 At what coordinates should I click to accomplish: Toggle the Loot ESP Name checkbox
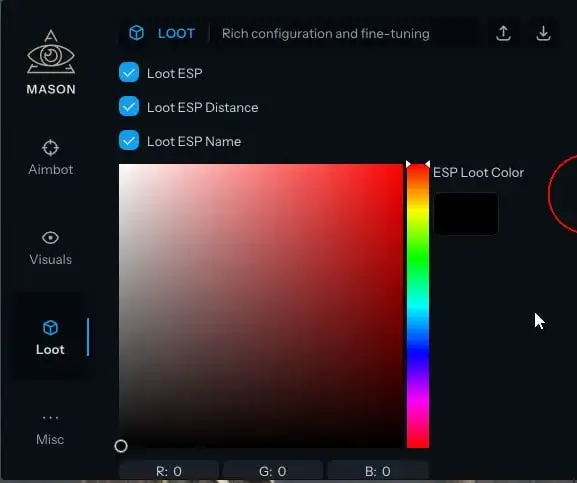pyautogui.click(x=129, y=141)
